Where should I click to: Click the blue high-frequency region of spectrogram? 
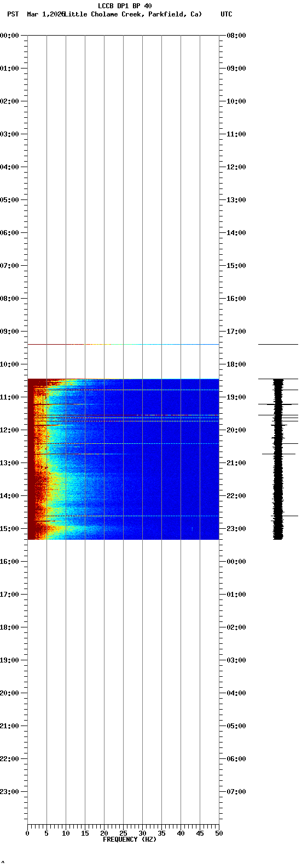170,459
